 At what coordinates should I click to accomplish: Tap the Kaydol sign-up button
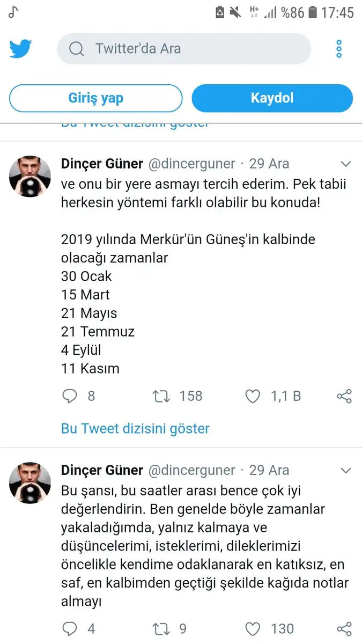pyautogui.click(x=272, y=98)
